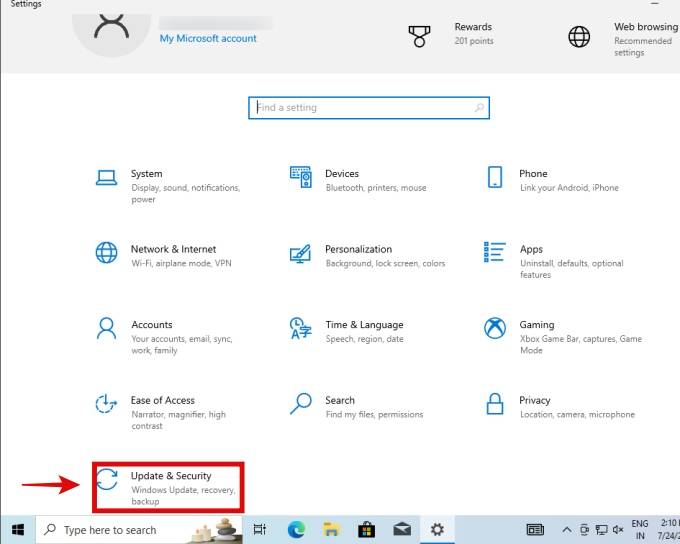Open Network & Internet globe icon
Viewport: 680px width, 544px height.
(106, 252)
